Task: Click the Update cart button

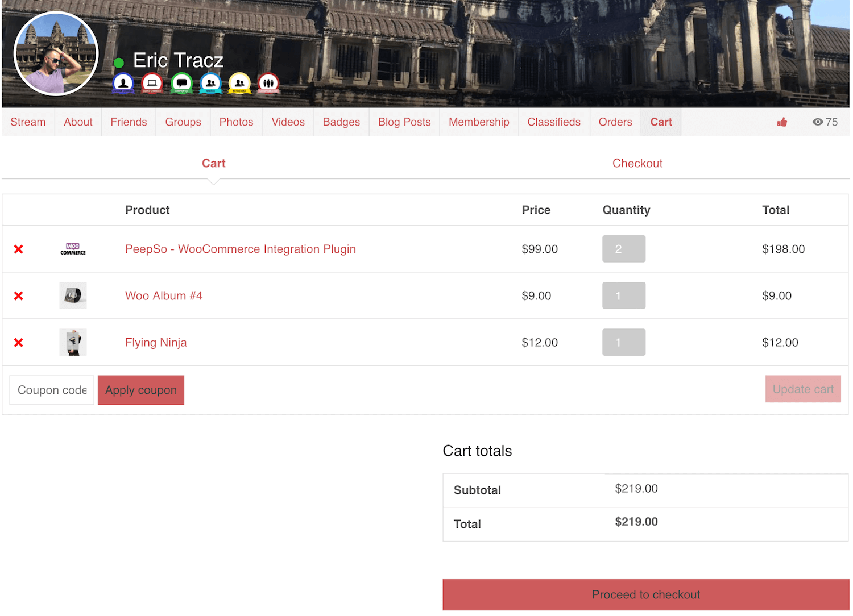Action: tap(803, 389)
